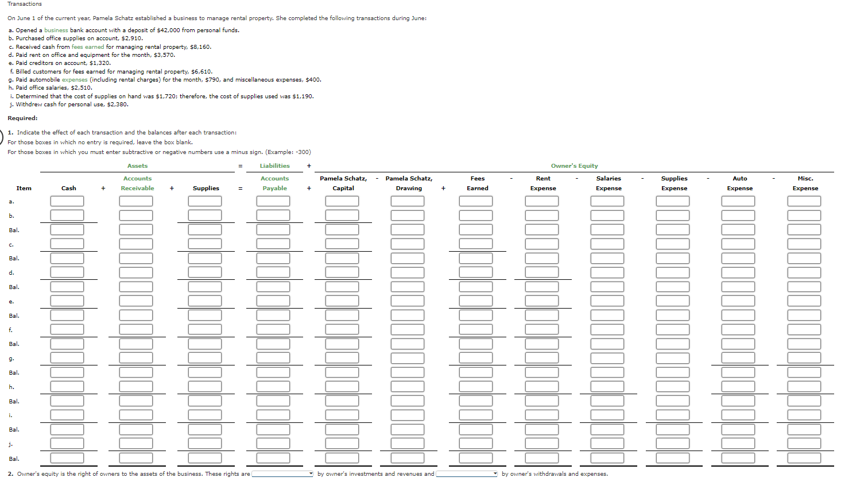Select the Drawing field for transaction j
This screenshot has width=868, height=485.
pos(408,444)
